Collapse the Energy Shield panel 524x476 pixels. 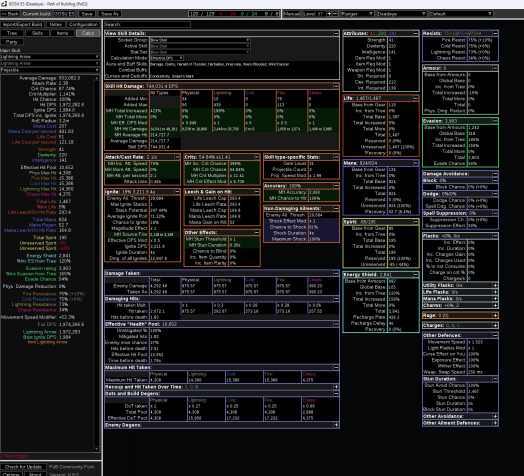point(416,275)
